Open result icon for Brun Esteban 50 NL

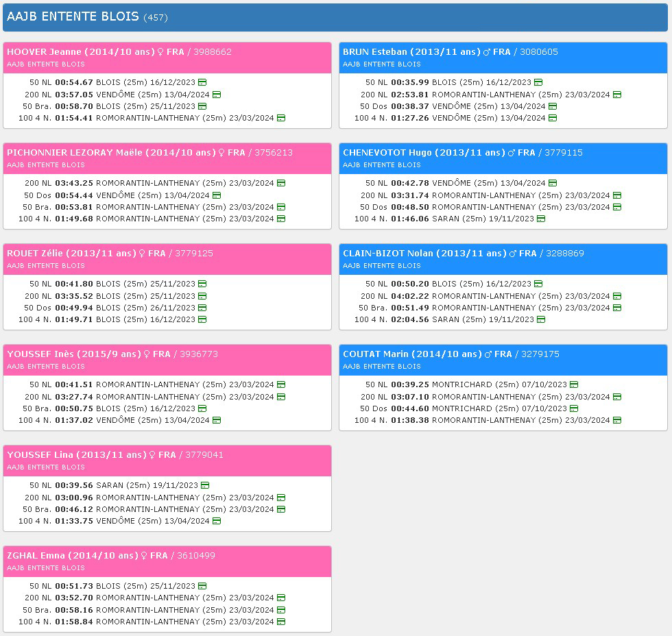click(x=538, y=82)
